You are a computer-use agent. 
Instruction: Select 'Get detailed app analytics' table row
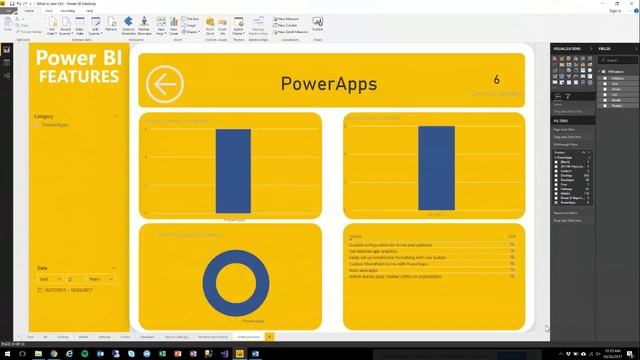[x=431, y=251]
